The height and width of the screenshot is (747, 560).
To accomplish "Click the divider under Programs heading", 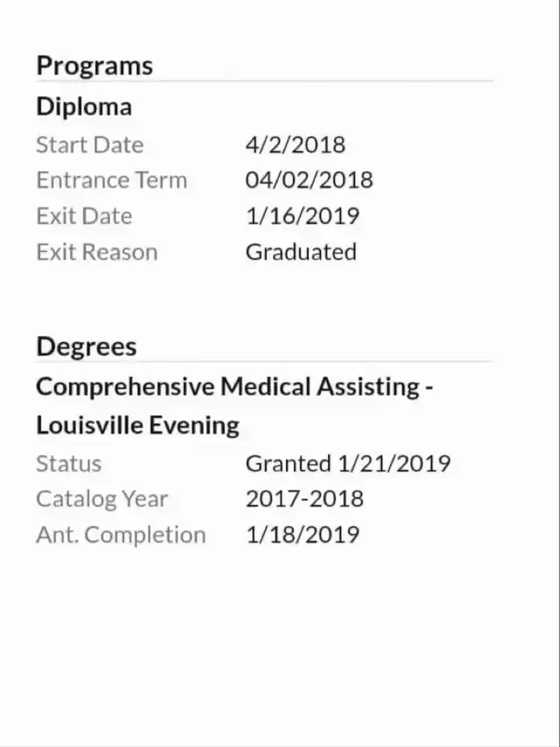I will (264, 81).
